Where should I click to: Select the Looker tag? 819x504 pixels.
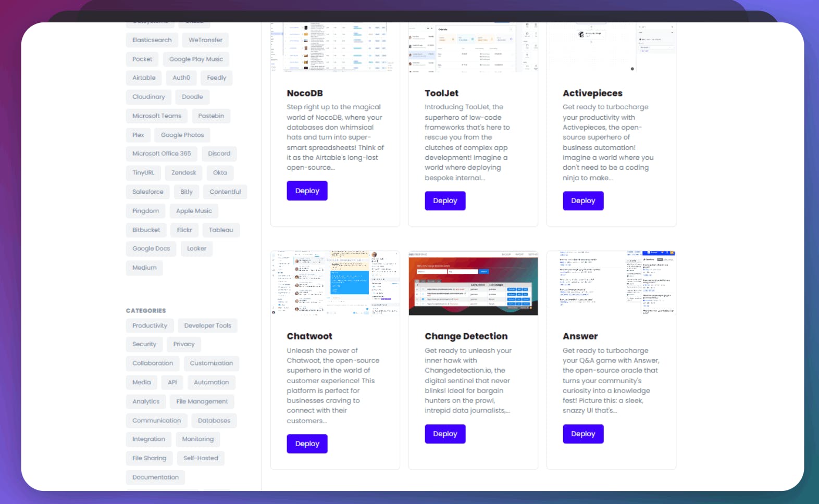tap(196, 249)
